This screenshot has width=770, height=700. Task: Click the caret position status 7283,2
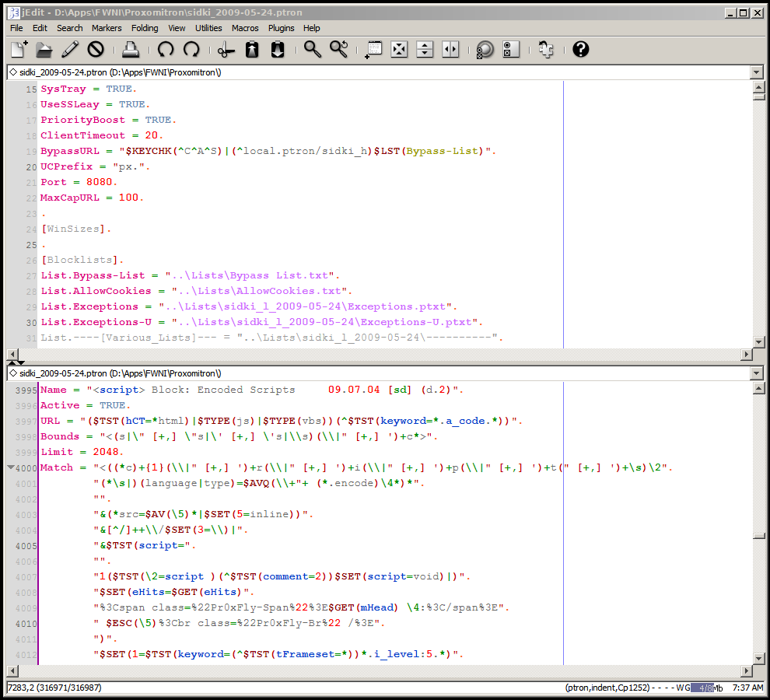click(x=19, y=688)
